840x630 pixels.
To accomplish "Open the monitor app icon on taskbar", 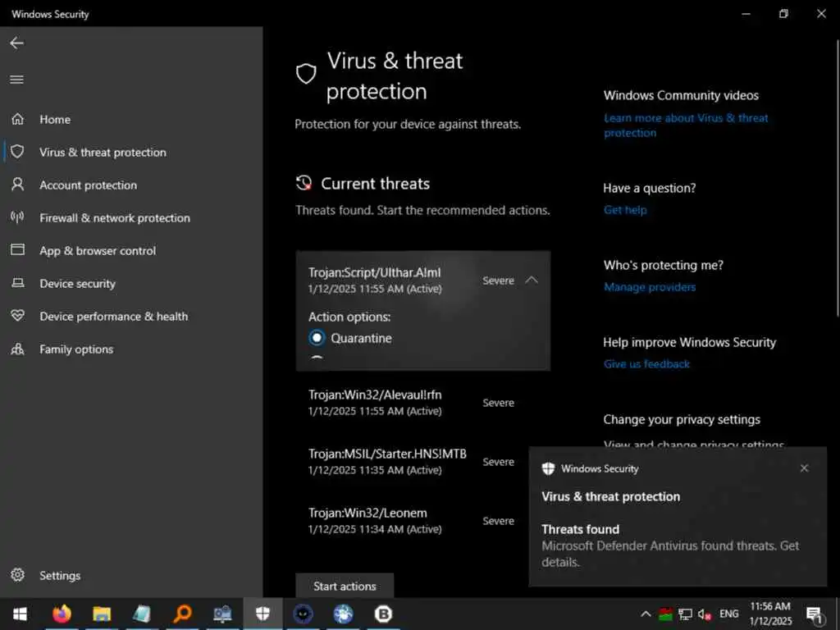I will 222,614.
